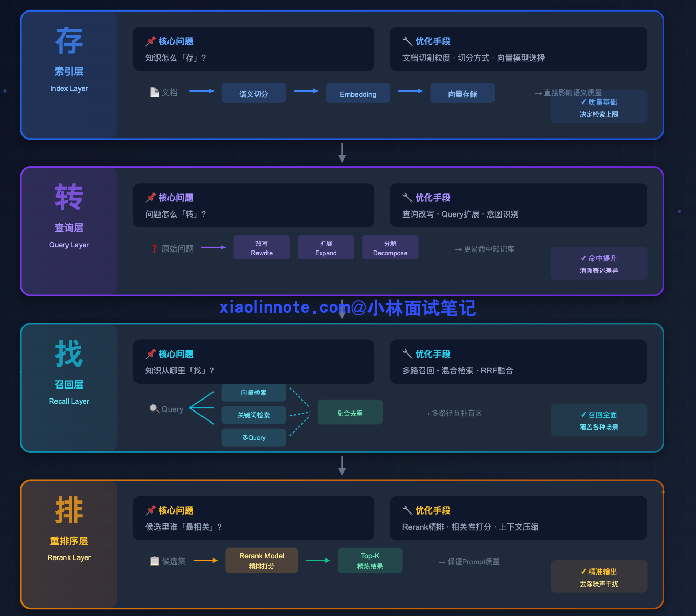
Task: Click the 向量存储 box
Action: pyautogui.click(x=462, y=94)
